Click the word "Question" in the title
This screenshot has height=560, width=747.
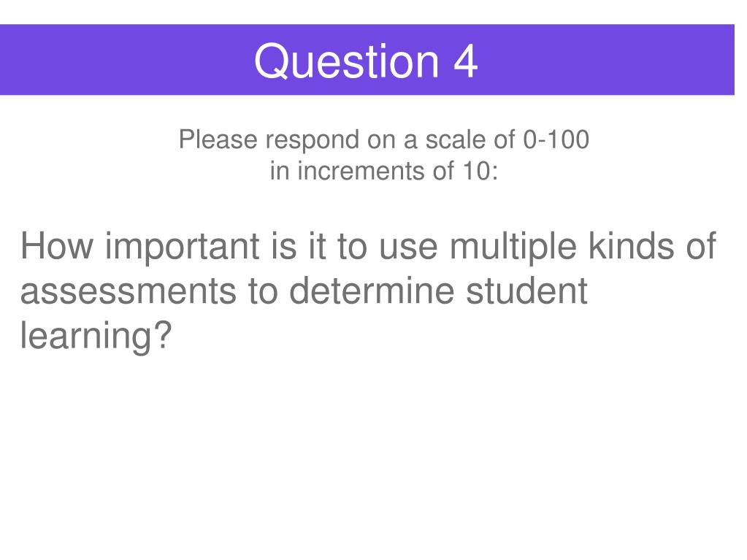(346, 62)
